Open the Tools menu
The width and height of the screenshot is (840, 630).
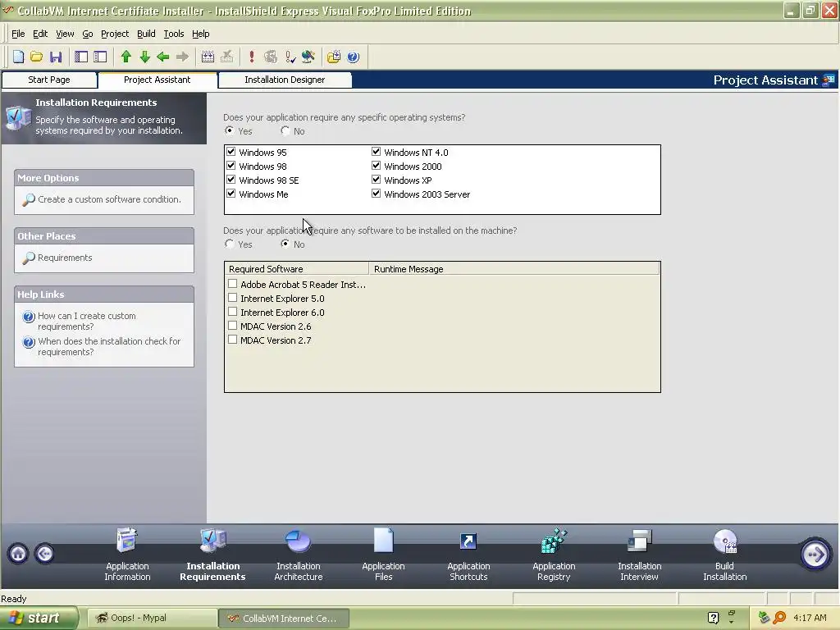click(174, 34)
